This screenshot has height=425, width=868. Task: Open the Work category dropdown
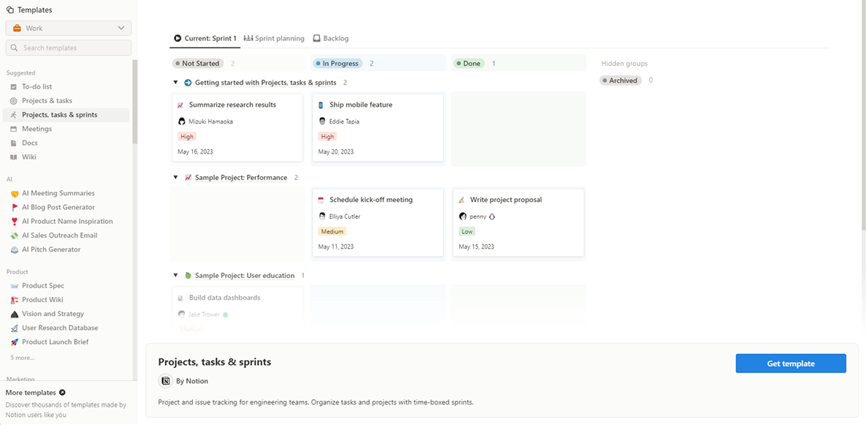point(69,29)
